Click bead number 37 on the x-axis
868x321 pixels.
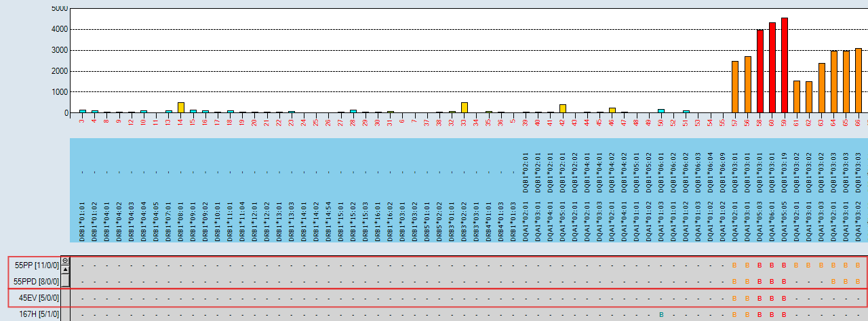(x=427, y=121)
